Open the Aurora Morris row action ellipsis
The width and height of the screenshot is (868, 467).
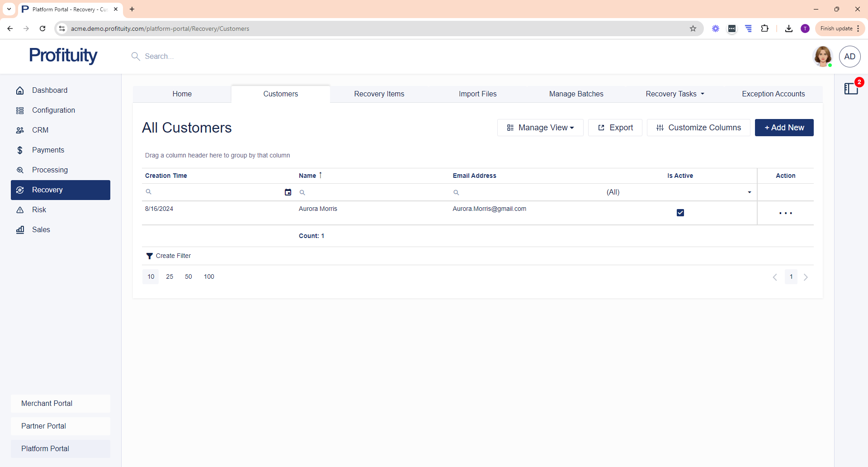(785, 213)
